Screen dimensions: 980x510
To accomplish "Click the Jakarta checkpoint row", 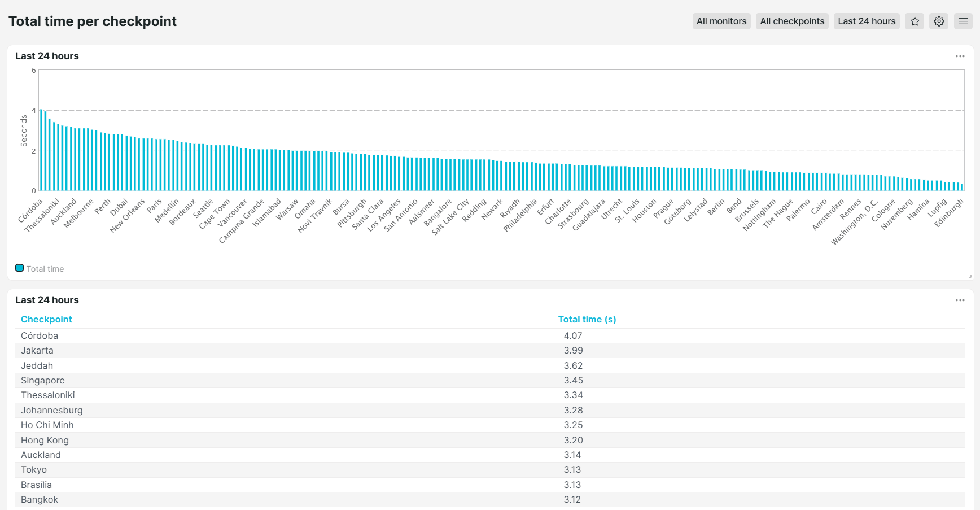I will point(226,350).
